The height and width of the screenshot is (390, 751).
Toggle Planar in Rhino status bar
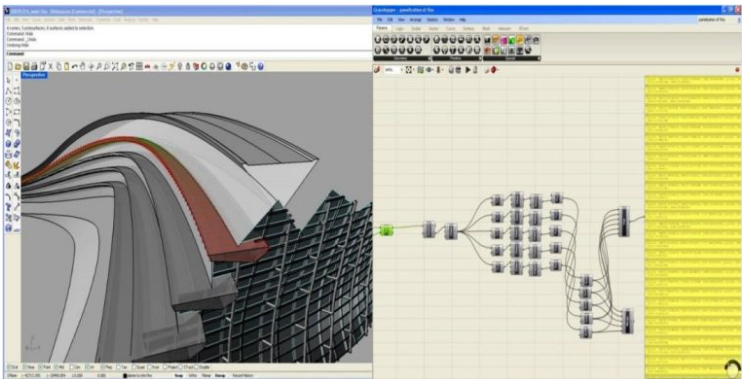tap(206, 376)
